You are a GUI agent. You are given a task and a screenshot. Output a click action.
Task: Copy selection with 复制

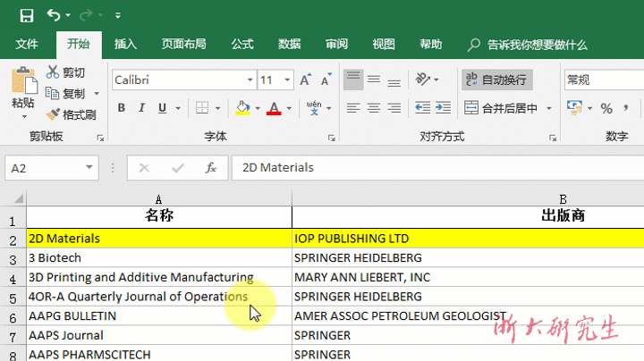click(65, 94)
